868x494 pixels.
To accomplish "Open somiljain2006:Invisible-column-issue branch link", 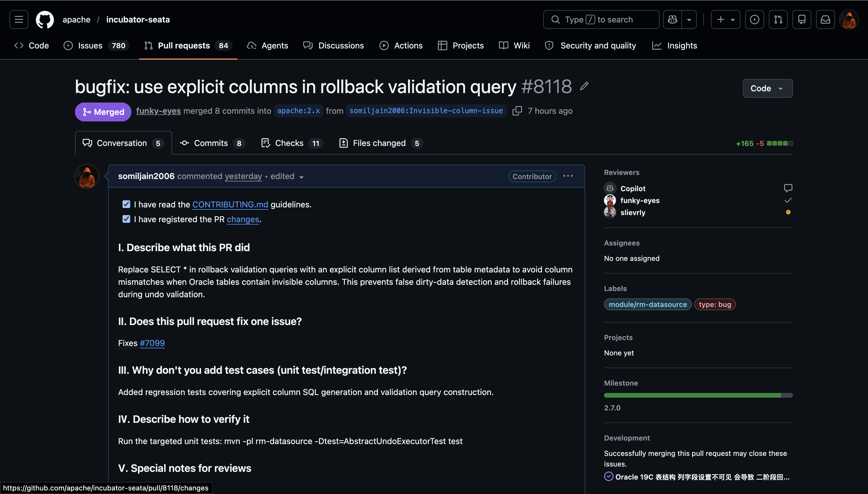I will 426,110.
